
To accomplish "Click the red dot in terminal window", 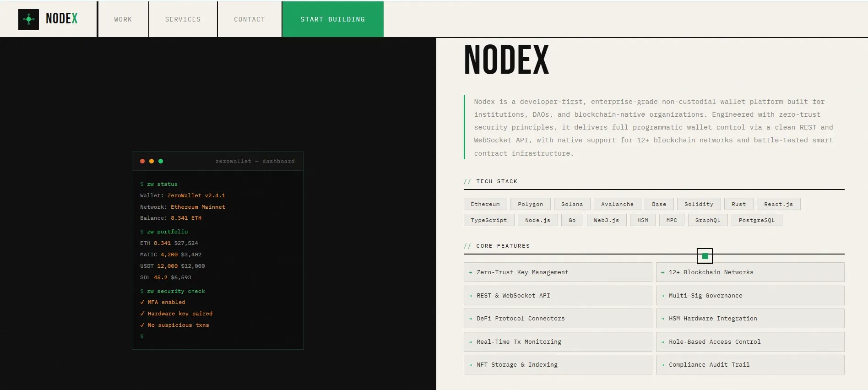I will click(142, 161).
